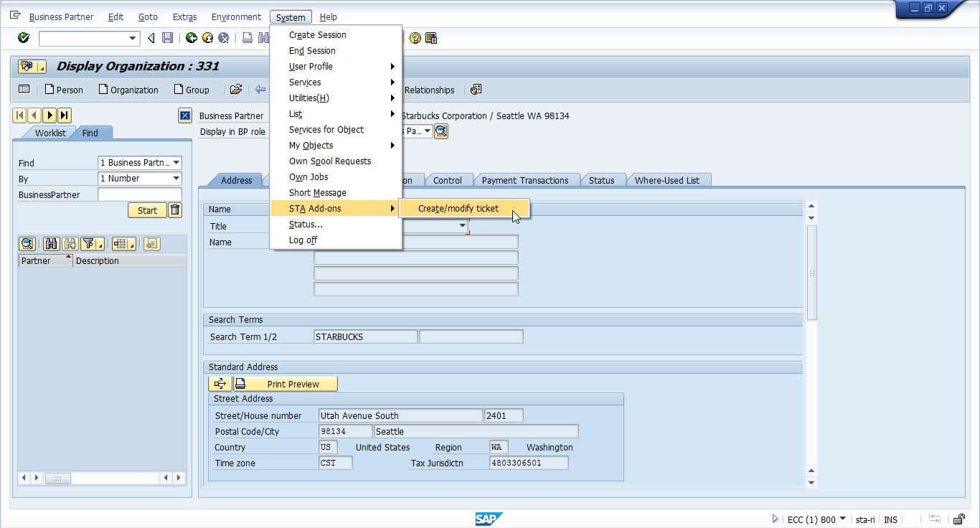
Task: Go to previous entry navigation button
Action: tap(34, 115)
